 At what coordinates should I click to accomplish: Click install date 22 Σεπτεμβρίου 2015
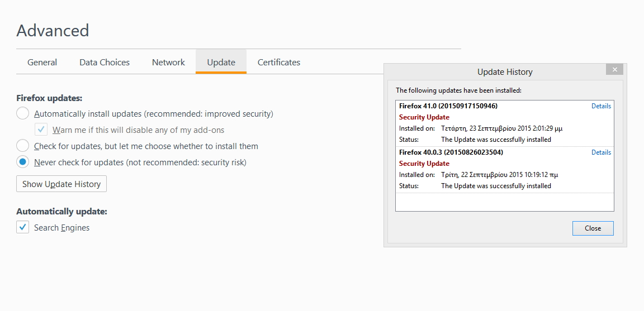[499, 174]
